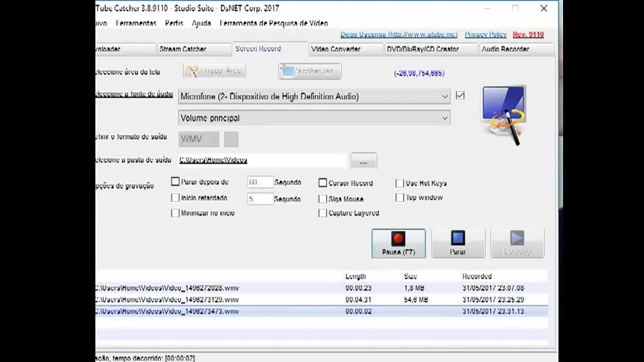Open the Perfis menu
Screen dimensions: 644x362
tap(174, 23)
